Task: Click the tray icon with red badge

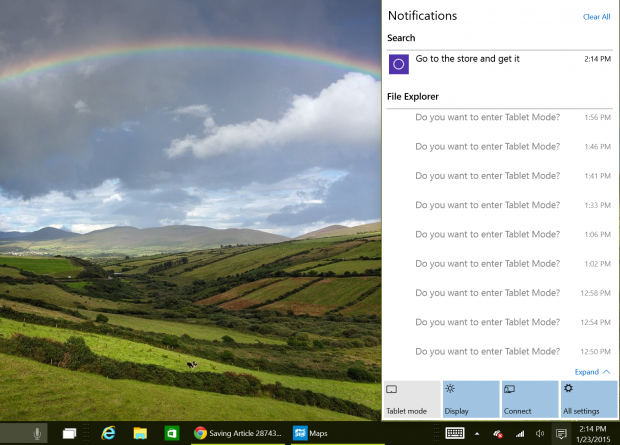Action: click(x=498, y=434)
